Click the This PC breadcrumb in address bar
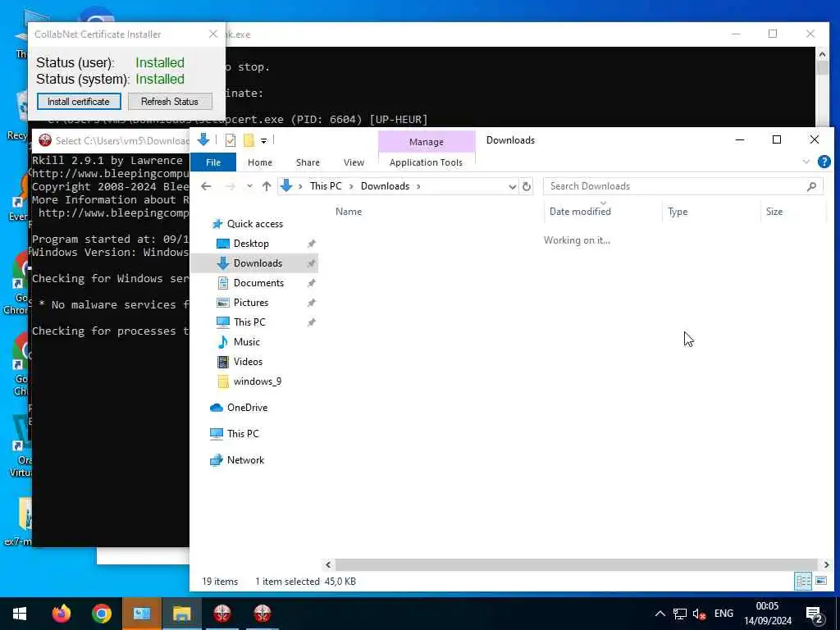This screenshot has height=630, width=840. coord(326,186)
